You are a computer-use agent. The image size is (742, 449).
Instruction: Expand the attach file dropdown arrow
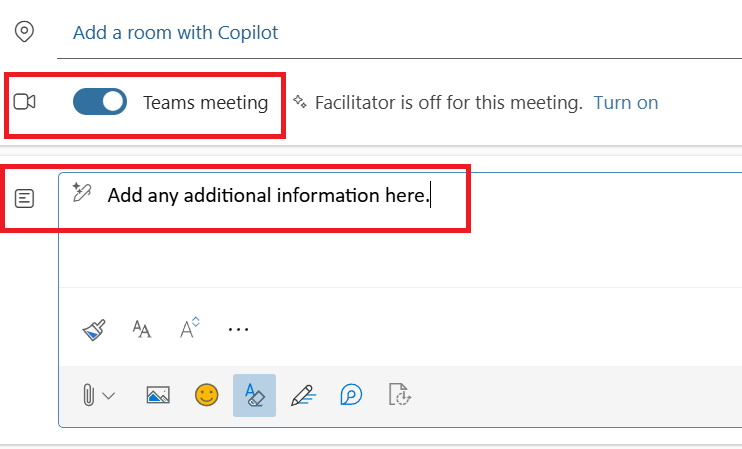109,395
